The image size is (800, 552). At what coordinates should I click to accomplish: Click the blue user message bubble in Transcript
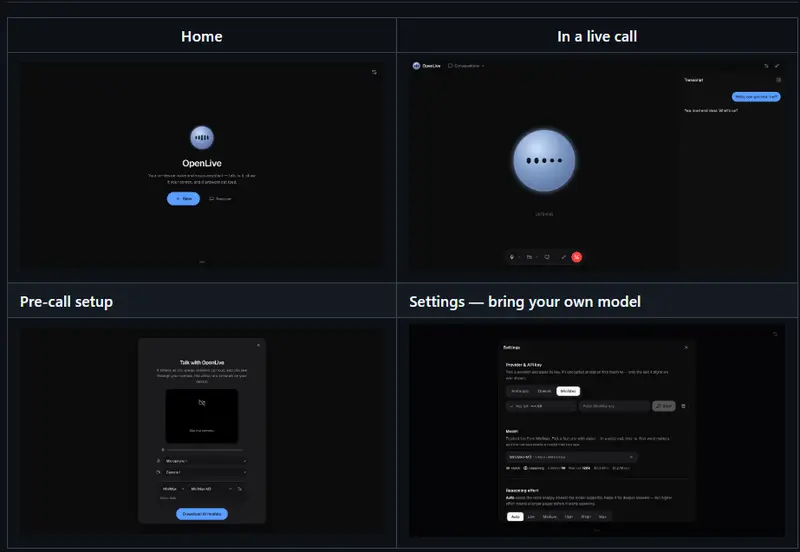756,96
